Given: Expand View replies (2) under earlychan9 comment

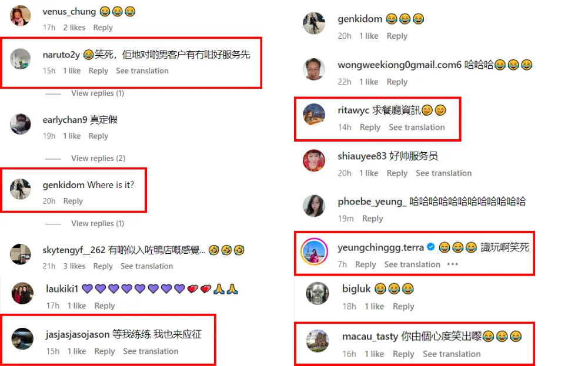Looking at the screenshot, I should pos(98,158).
